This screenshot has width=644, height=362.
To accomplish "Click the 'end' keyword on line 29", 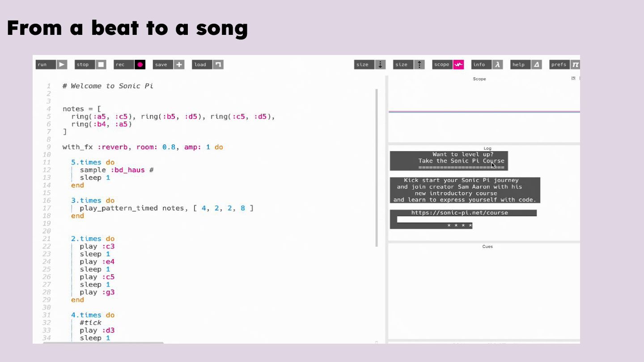I will coord(77,300).
